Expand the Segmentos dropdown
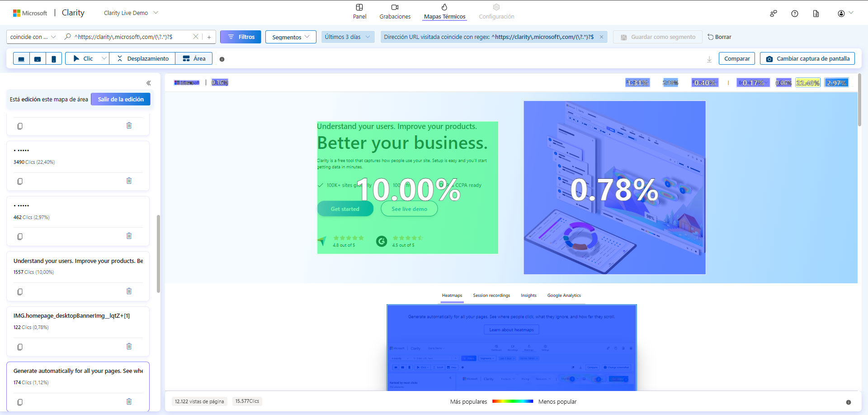This screenshot has width=868, height=415. pos(291,37)
